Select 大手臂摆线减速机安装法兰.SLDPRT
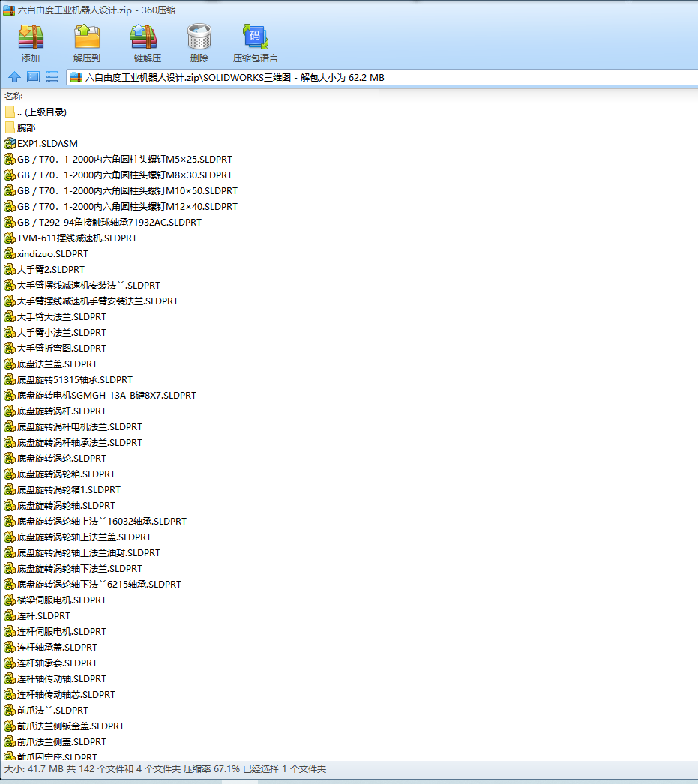The image size is (698, 784). click(82, 286)
